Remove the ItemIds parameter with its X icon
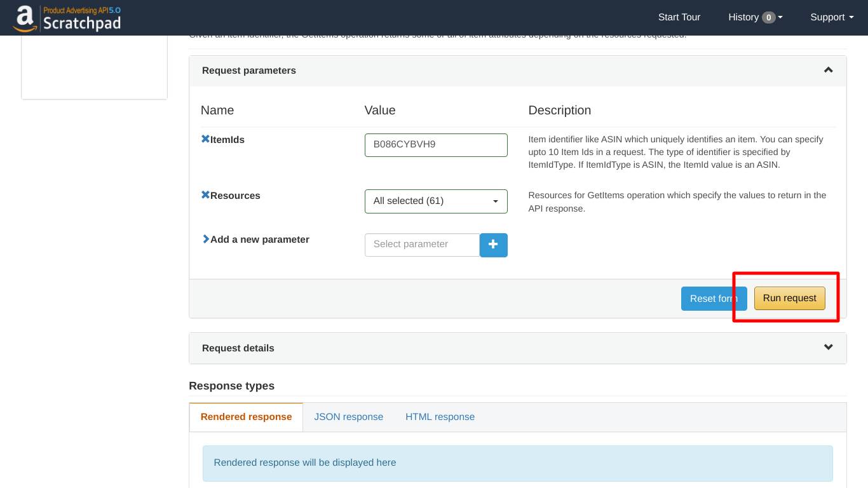The height and width of the screenshot is (488, 868). coord(205,139)
